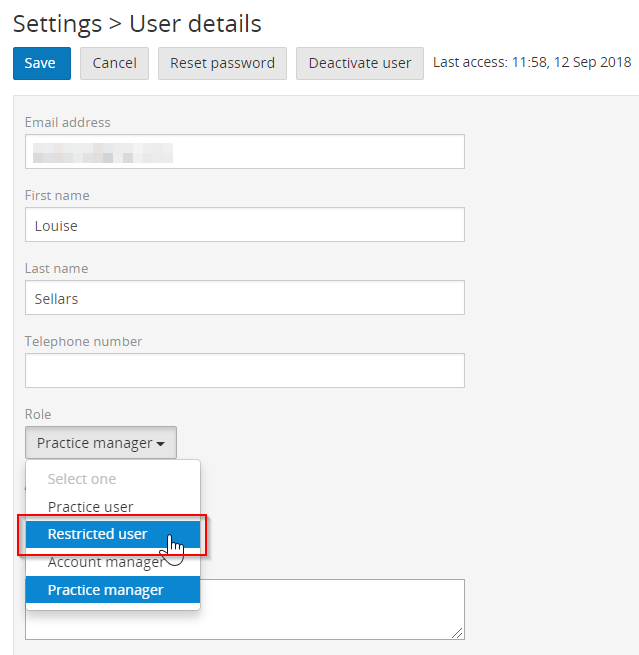This screenshot has height=655, width=639.
Task: Click the textarea resize handle
Action: 457,633
